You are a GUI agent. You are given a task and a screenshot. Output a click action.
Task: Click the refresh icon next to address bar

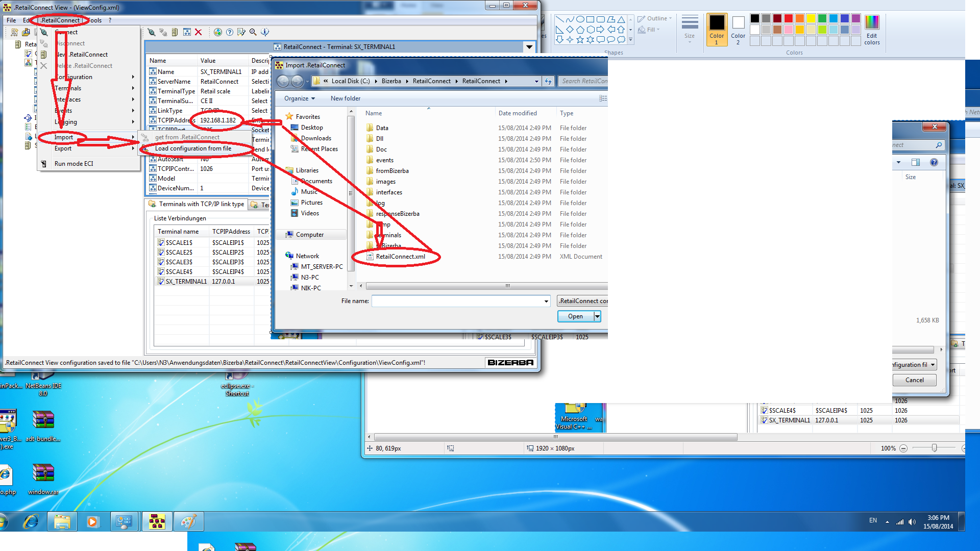click(x=548, y=81)
